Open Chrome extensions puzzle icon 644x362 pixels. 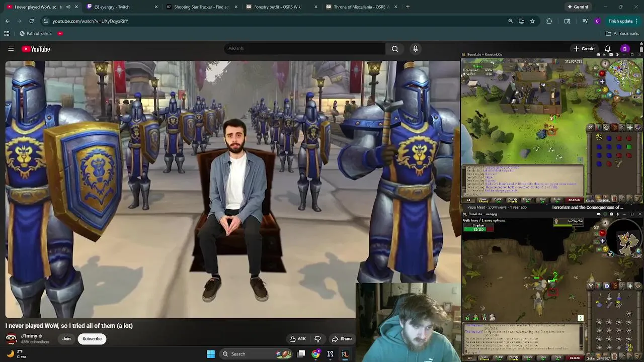point(549,21)
